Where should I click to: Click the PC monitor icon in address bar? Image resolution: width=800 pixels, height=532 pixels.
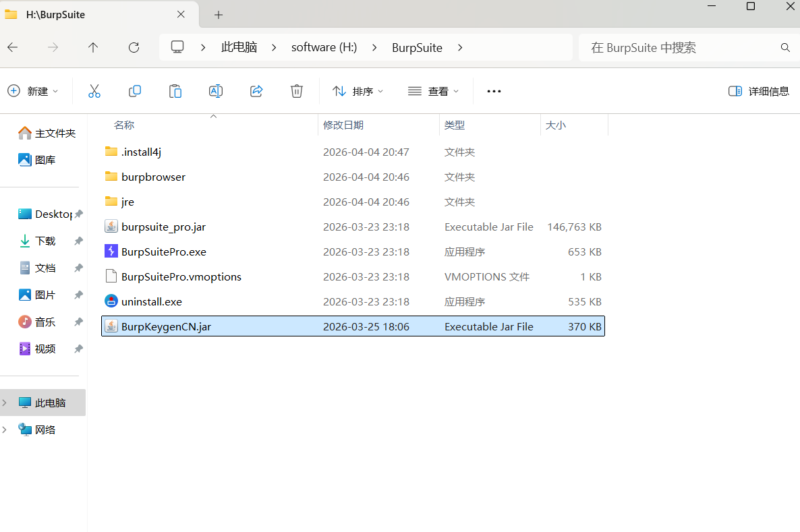177,47
